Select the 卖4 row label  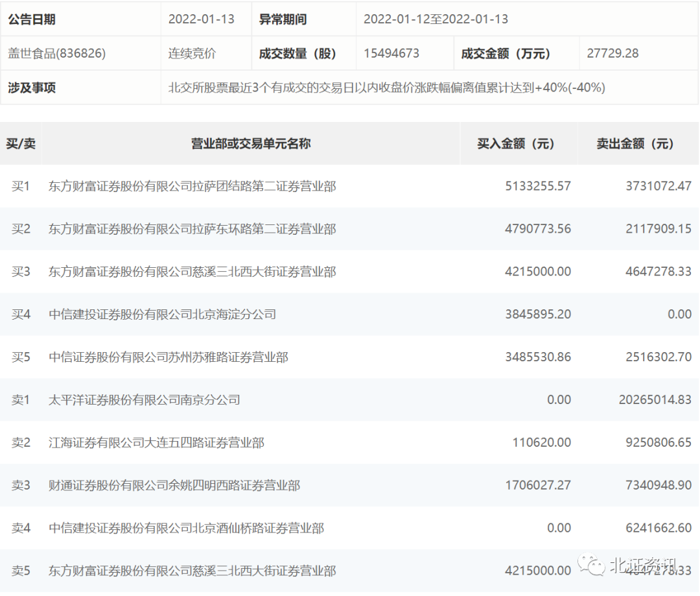pos(21,528)
